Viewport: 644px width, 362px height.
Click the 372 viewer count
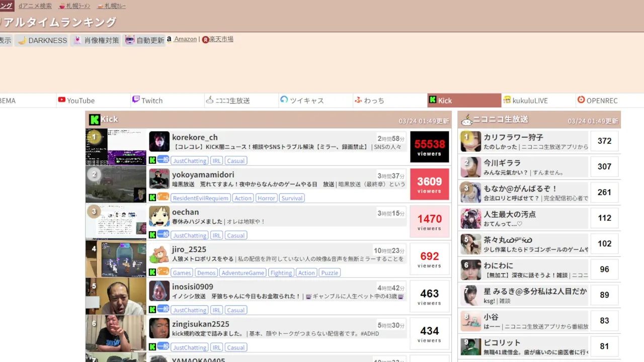[604, 141]
